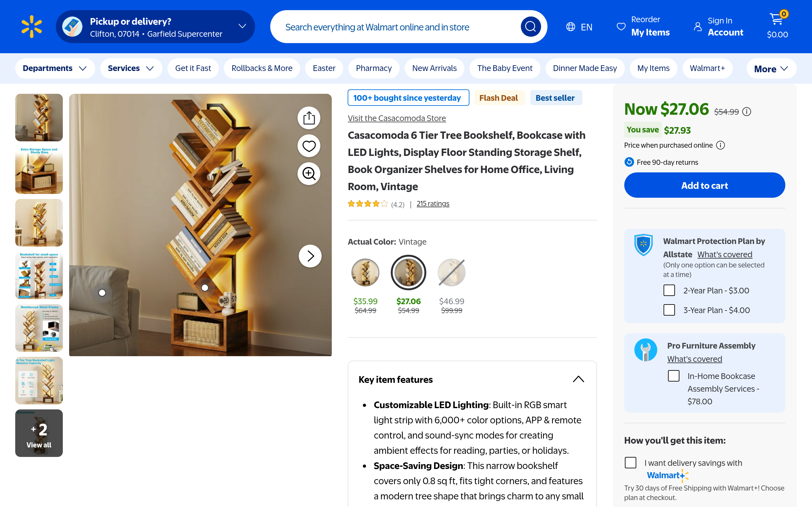Click the share icon on product image
This screenshot has height=507, width=812.
[309, 118]
